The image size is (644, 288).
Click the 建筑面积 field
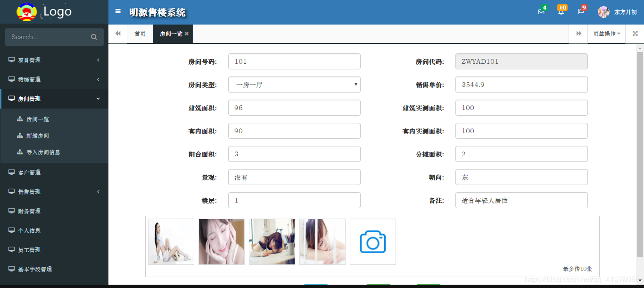[x=294, y=108]
